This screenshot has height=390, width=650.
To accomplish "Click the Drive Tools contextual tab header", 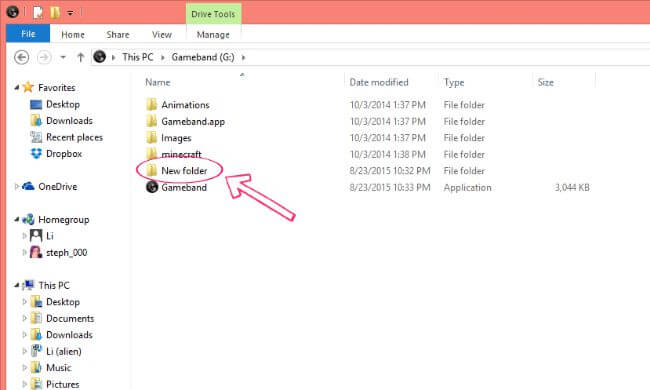I will [x=213, y=14].
